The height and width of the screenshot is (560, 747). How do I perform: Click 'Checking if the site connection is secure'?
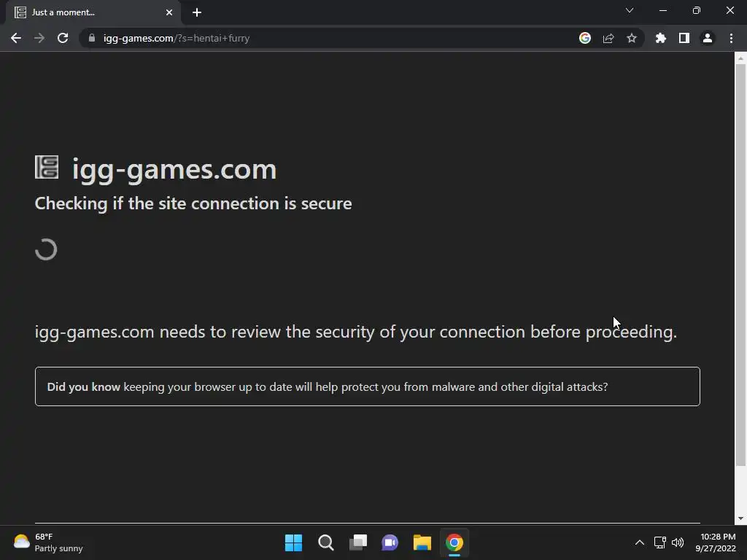point(193,203)
